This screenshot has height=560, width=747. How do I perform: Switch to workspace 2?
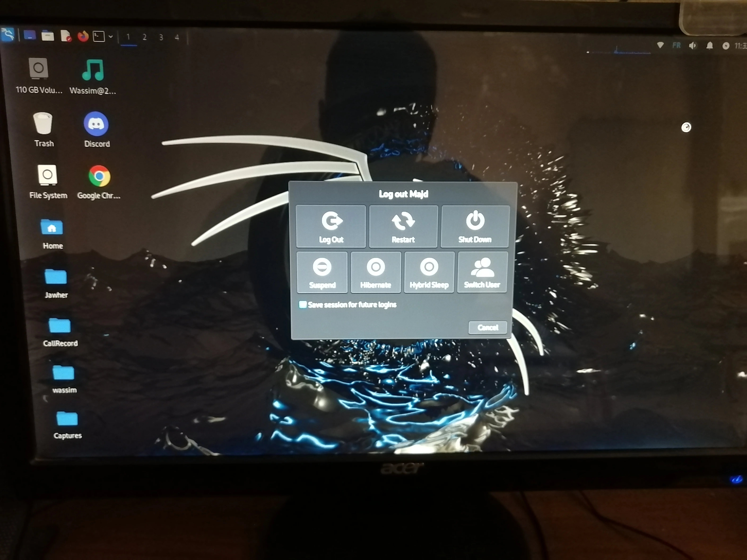click(x=145, y=37)
